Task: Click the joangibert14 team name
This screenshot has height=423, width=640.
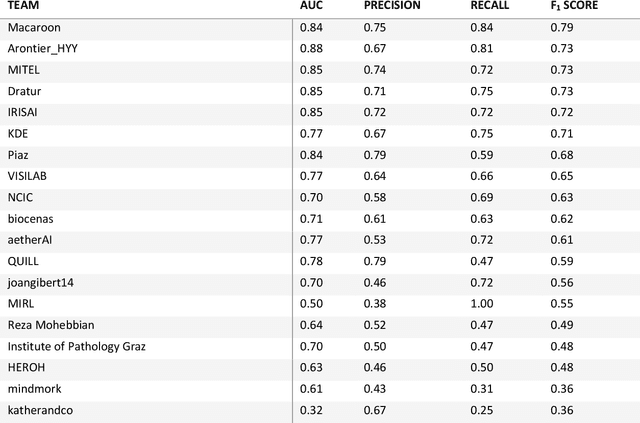Action: click(41, 282)
